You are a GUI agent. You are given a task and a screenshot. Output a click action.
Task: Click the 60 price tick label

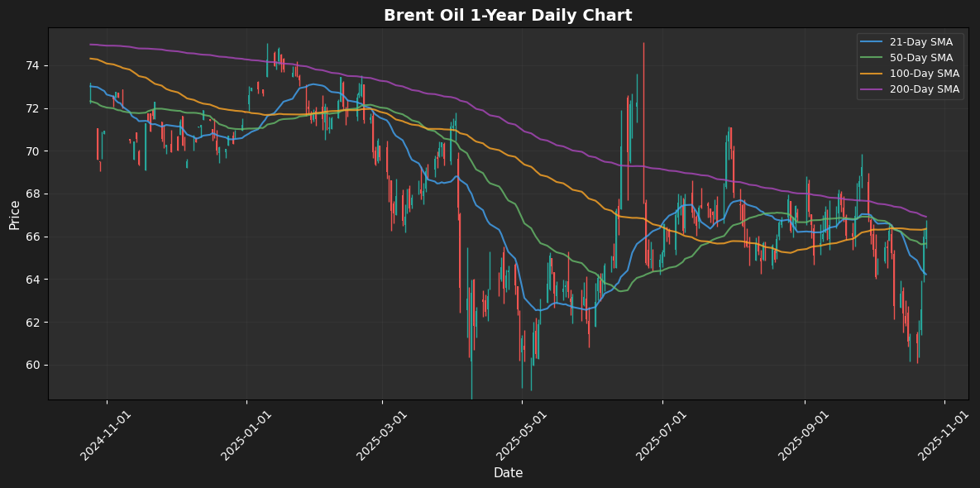tap(35, 366)
